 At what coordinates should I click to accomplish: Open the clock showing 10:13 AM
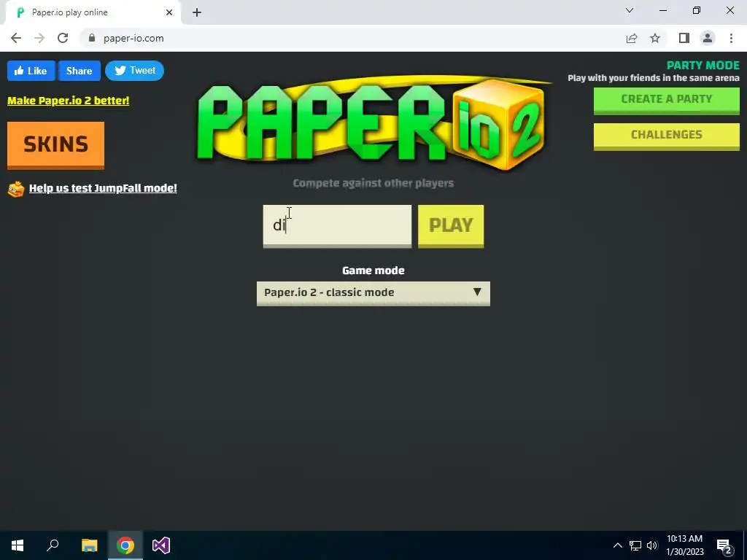(684, 545)
